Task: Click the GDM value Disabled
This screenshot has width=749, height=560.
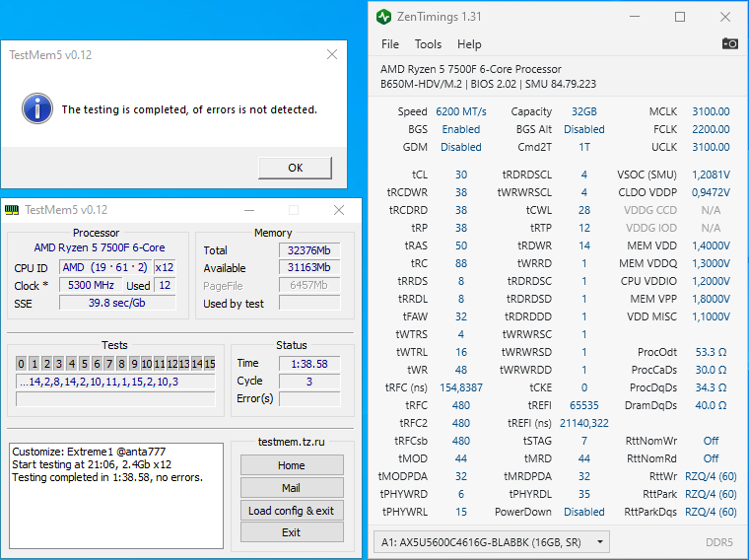Action: coord(461,147)
